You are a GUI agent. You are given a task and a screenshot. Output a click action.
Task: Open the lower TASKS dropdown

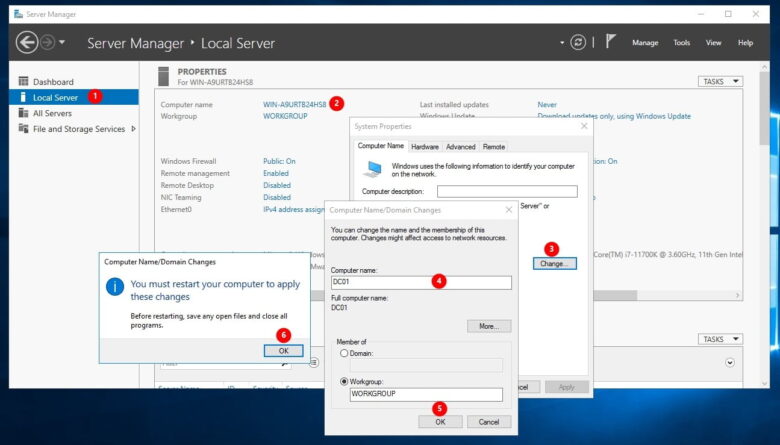[x=720, y=339]
